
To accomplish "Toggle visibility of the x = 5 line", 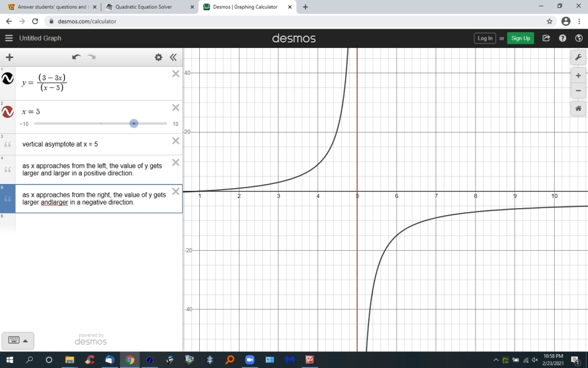I will click(7, 112).
